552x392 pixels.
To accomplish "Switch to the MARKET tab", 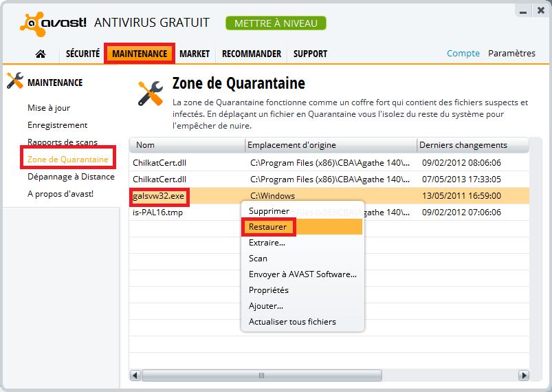I will pos(195,54).
